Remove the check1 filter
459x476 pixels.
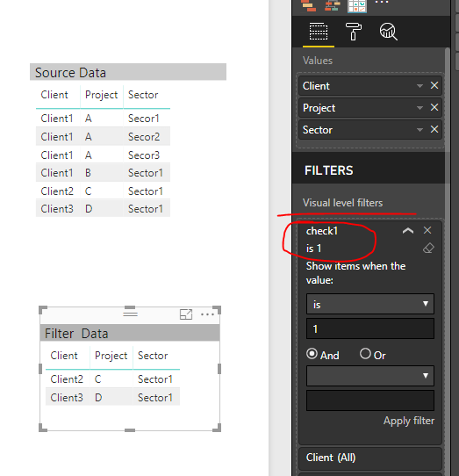point(427,230)
